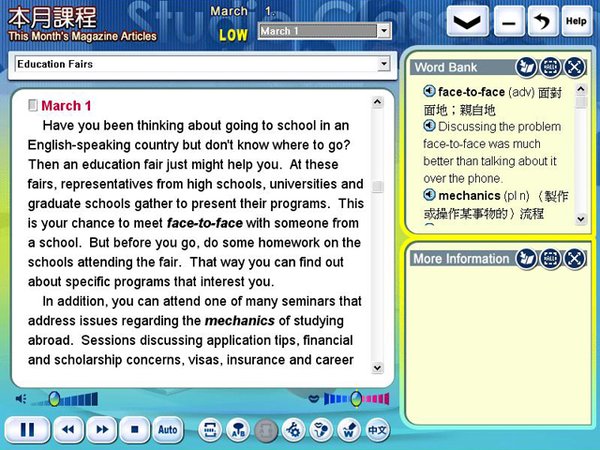Click the sentence repeat bracket icon
600x450 pixels.
pyautogui.click(x=210, y=430)
